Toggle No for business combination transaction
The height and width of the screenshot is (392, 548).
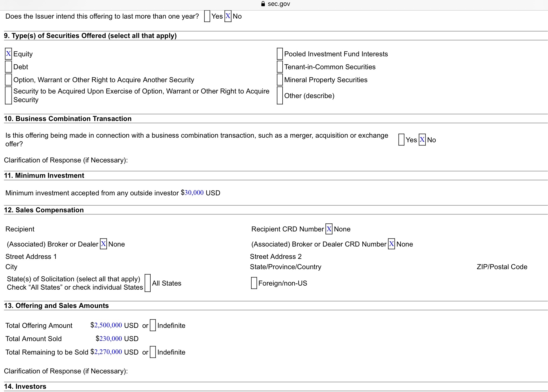pos(422,140)
